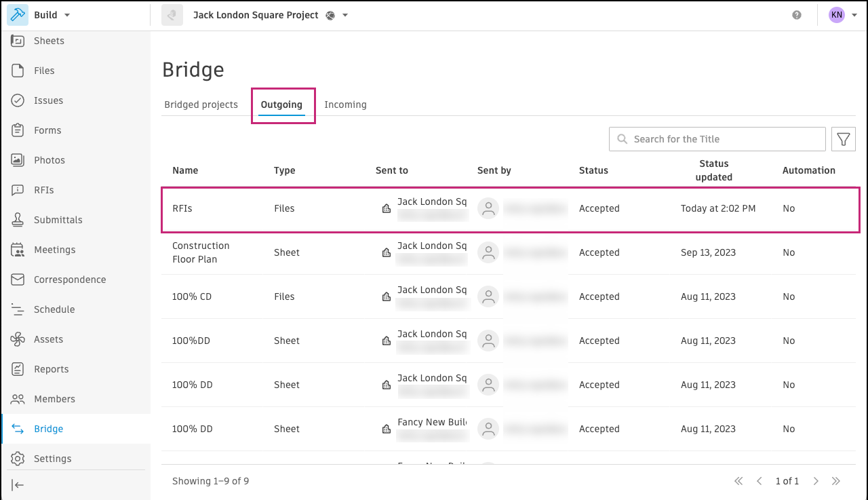Screen dimensions: 868x500
Task: Click the filter funnel icon
Action: click(x=843, y=139)
